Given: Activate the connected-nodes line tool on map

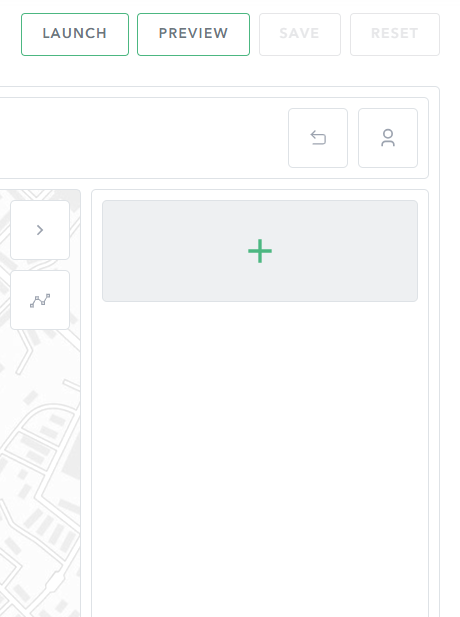Looking at the screenshot, I should pyautogui.click(x=40, y=300).
